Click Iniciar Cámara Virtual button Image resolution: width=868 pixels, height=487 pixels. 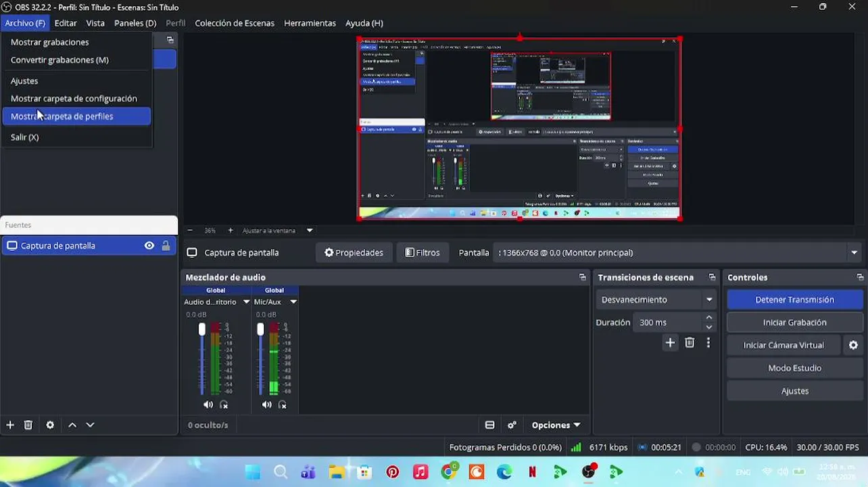[x=783, y=345]
